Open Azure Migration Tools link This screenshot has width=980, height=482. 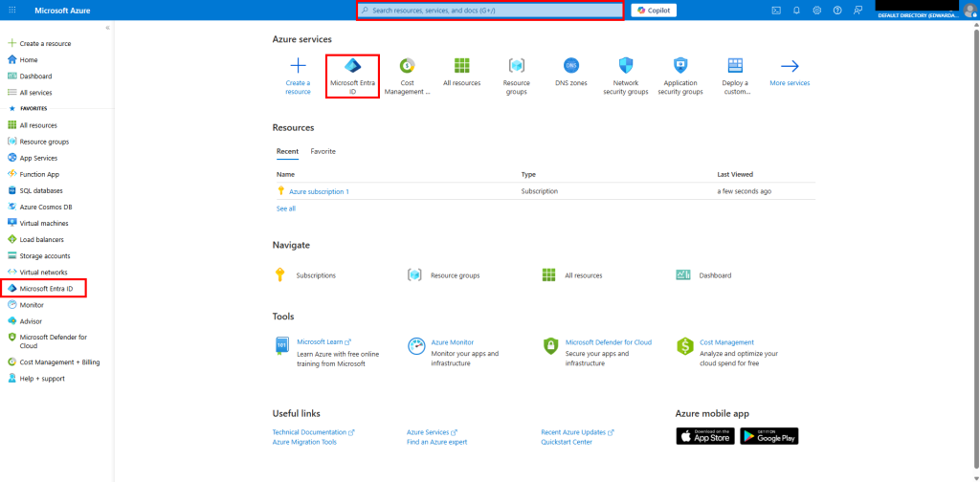[304, 442]
